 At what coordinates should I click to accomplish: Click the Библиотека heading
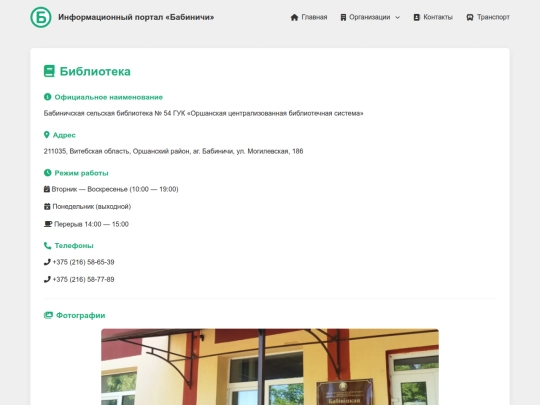(95, 71)
